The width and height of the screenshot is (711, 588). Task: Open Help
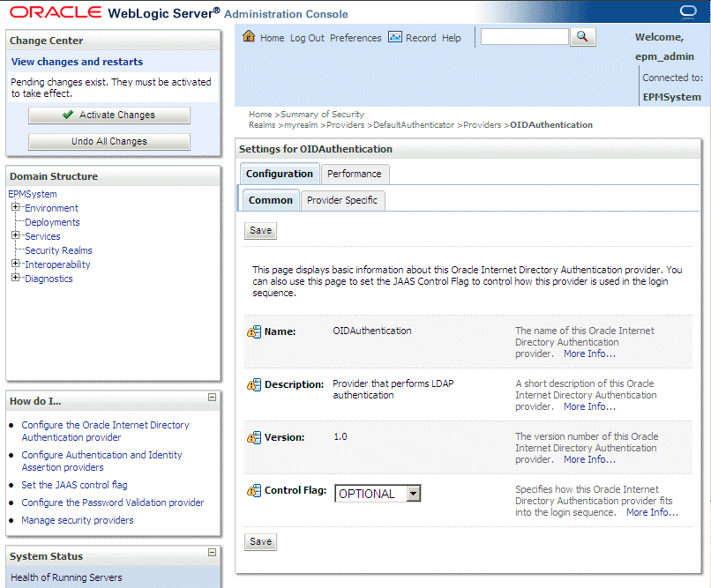(451, 38)
